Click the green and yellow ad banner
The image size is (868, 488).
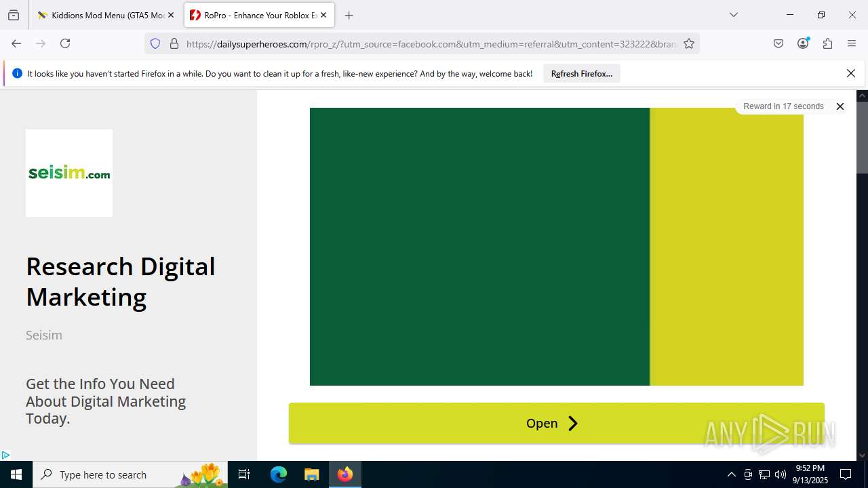coord(557,247)
